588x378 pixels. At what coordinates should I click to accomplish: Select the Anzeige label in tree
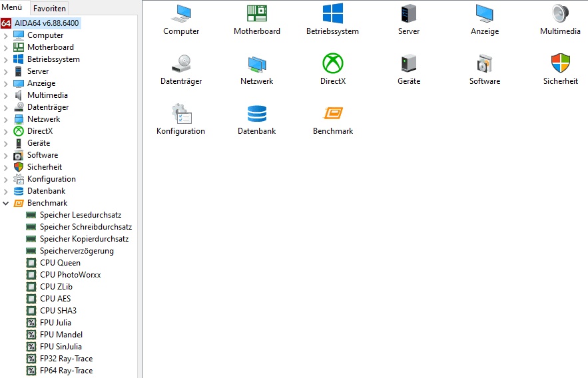[41, 83]
